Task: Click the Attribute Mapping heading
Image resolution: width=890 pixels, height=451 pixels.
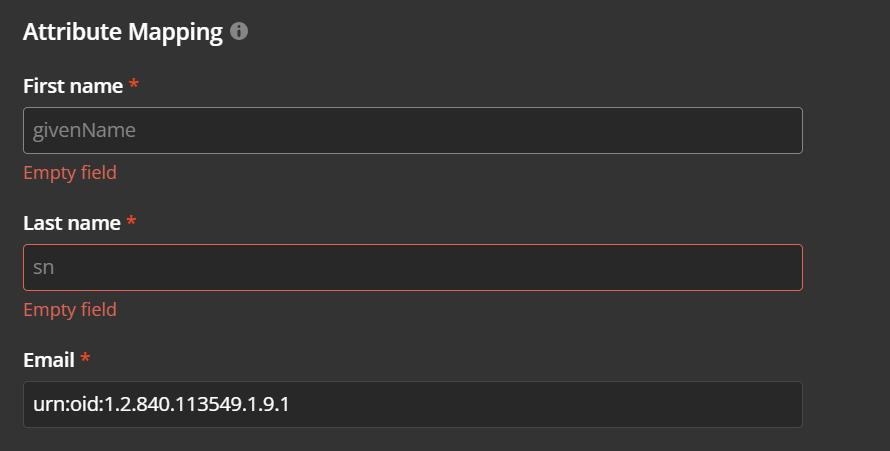Action: [x=122, y=32]
